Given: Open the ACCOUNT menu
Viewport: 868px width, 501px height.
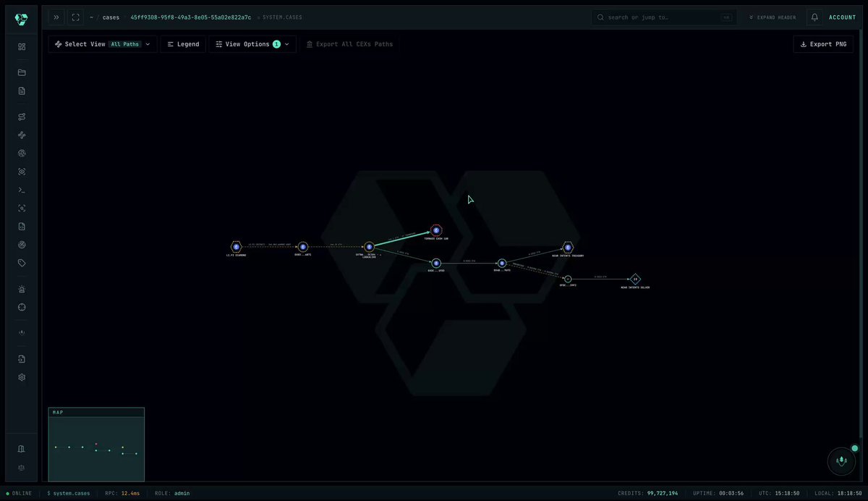Looking at the screenshot, I should pyautogui.click(x=842, y=17).
